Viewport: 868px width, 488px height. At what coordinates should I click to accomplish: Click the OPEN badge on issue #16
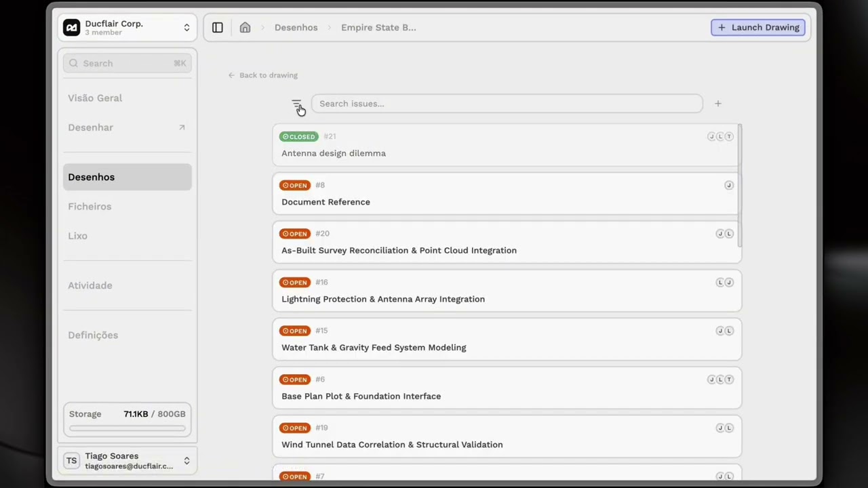[x=295, y=283]
